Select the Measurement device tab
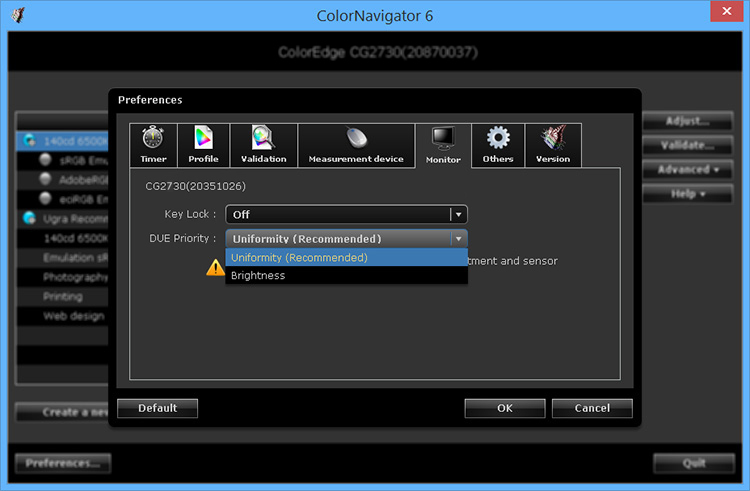Screen dimensions: 750x491 [x=356, y=145]
